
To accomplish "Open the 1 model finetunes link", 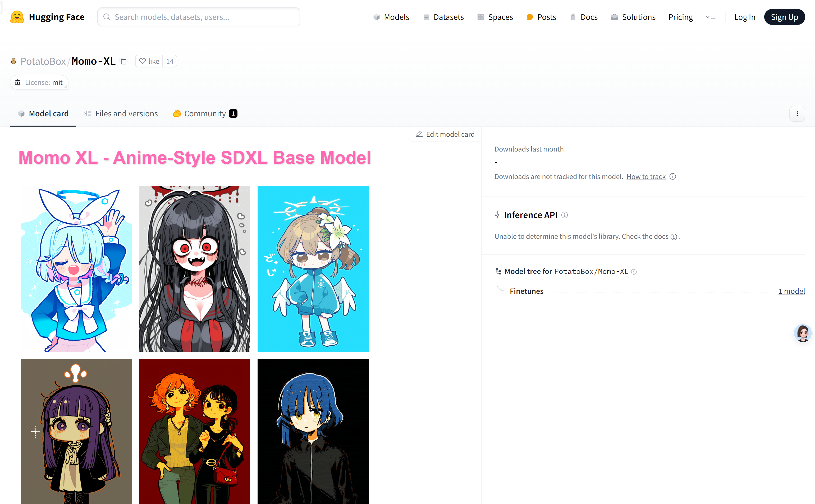I will click(791, 291).
